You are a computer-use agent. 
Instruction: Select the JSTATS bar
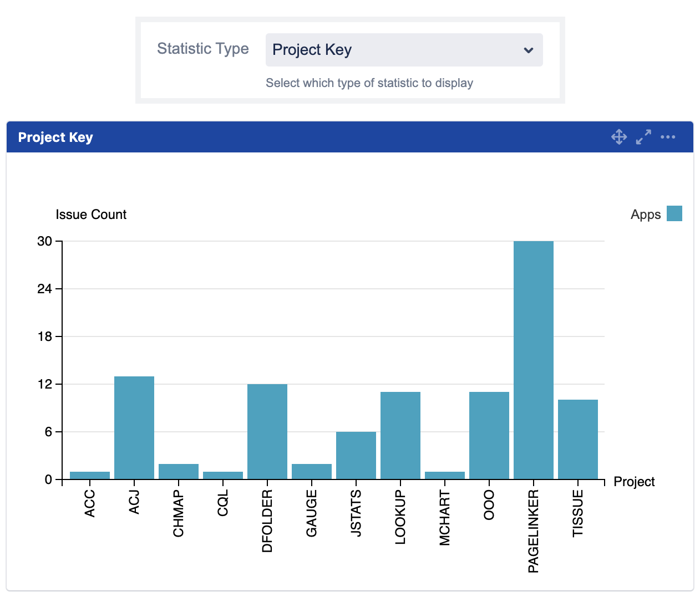[x=356, y=455]
